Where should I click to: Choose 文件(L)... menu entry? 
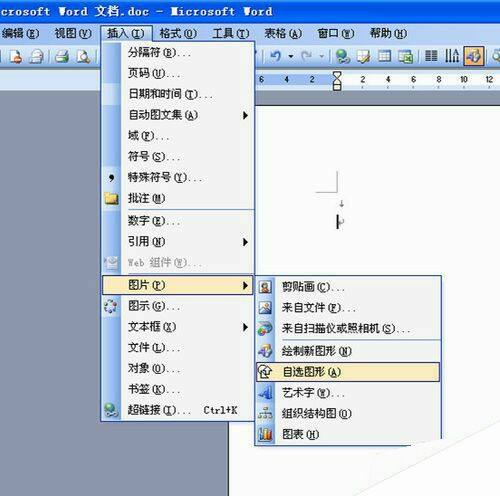coord(178,348)
